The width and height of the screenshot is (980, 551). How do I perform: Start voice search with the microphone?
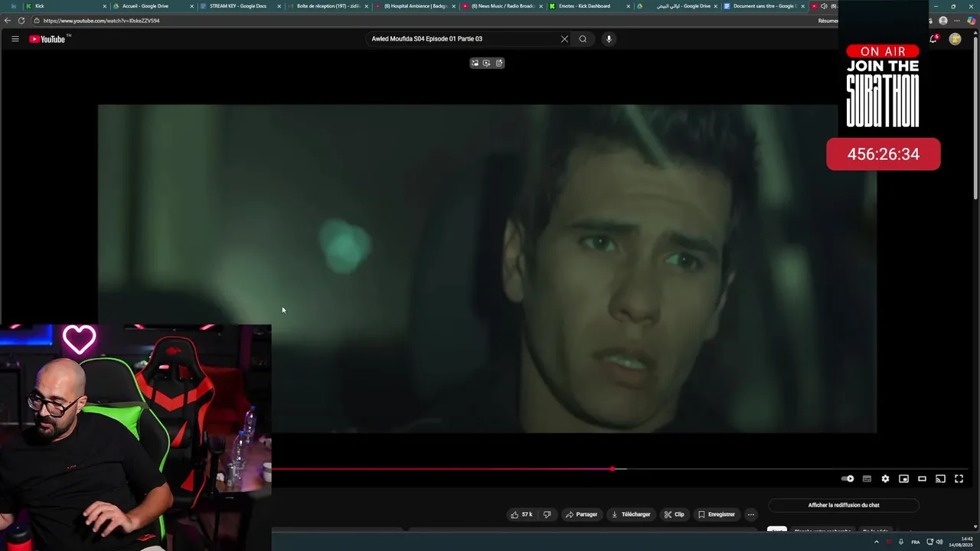(609, 39)
